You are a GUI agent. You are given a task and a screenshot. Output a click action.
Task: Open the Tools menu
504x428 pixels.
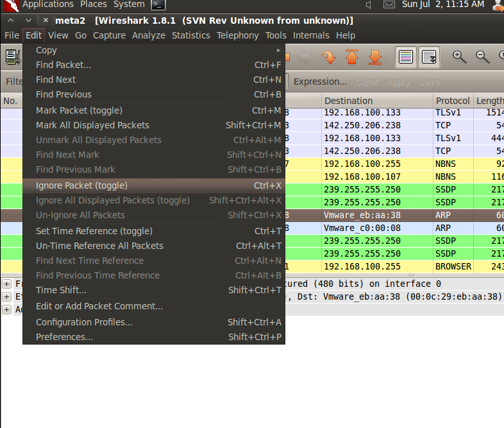(x=276, y=35)
